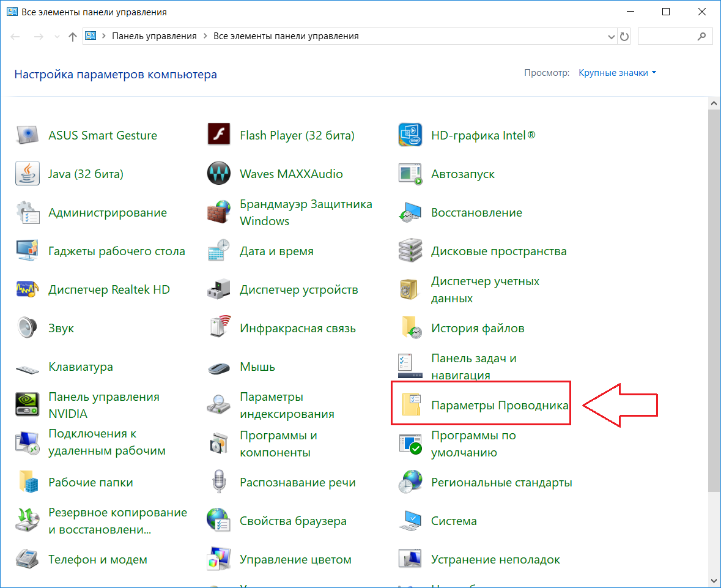Open the Гаджеты рабочего стола icon
Image resolution: width=721 pixels, height=588 pixels.
click(28, 251)
